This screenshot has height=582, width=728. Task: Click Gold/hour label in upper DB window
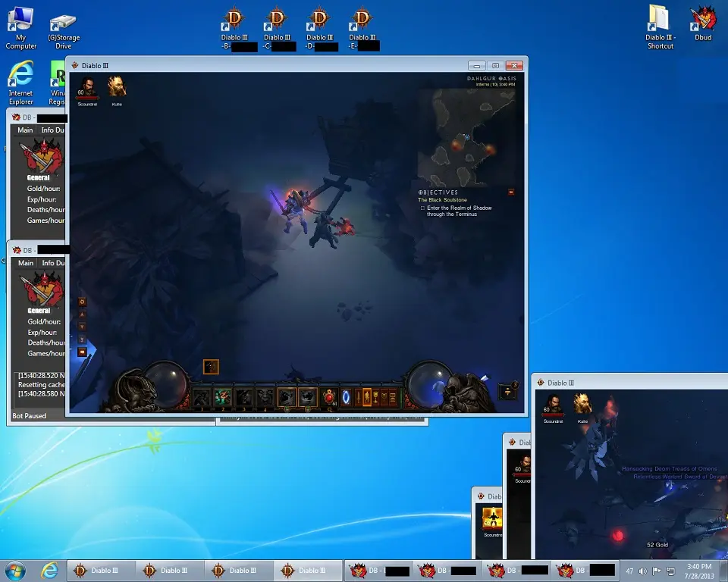click(44, 189)
